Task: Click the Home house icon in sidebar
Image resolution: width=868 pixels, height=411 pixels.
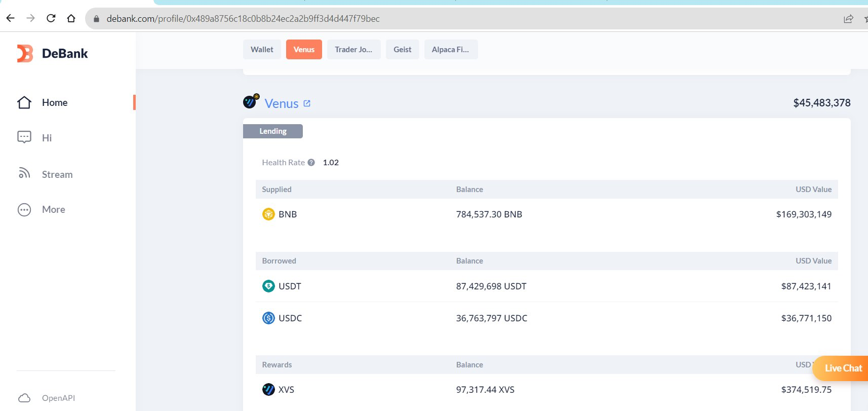Action: pyautogui.click(x=24, y=103)
